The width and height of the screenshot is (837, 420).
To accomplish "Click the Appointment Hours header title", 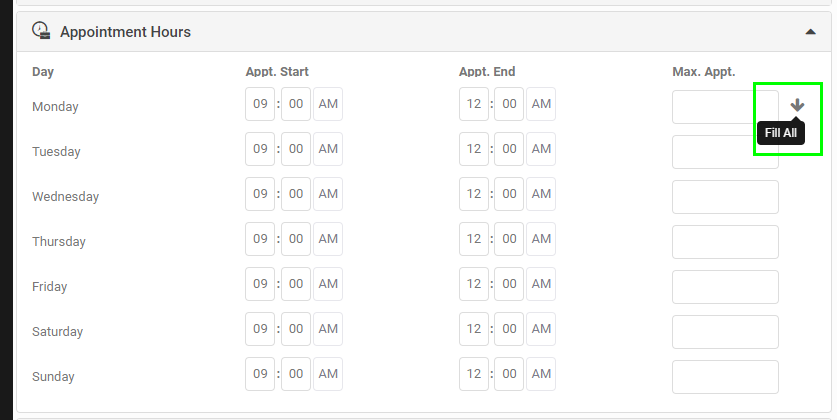I will pyautogui.click(x=125, y=32).
